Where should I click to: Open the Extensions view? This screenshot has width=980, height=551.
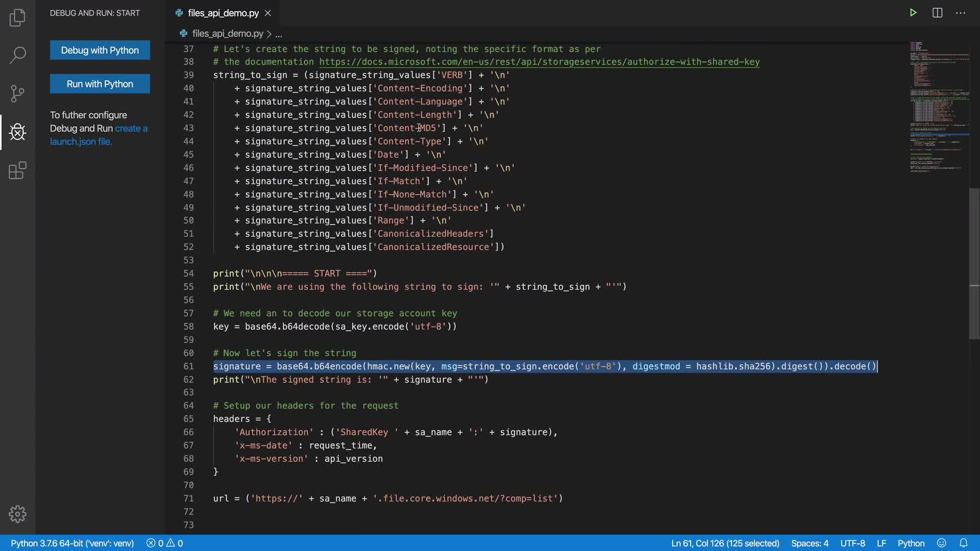[x=17, y=170]
